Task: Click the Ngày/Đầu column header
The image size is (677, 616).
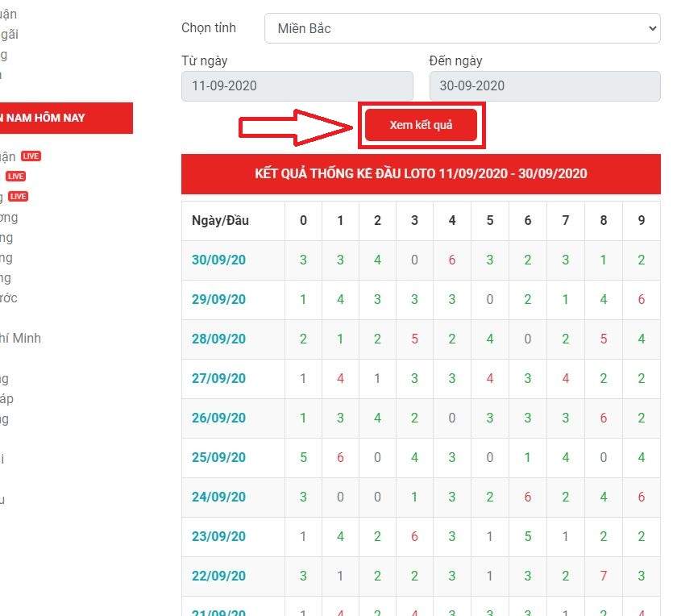Action: coord(220,221)
